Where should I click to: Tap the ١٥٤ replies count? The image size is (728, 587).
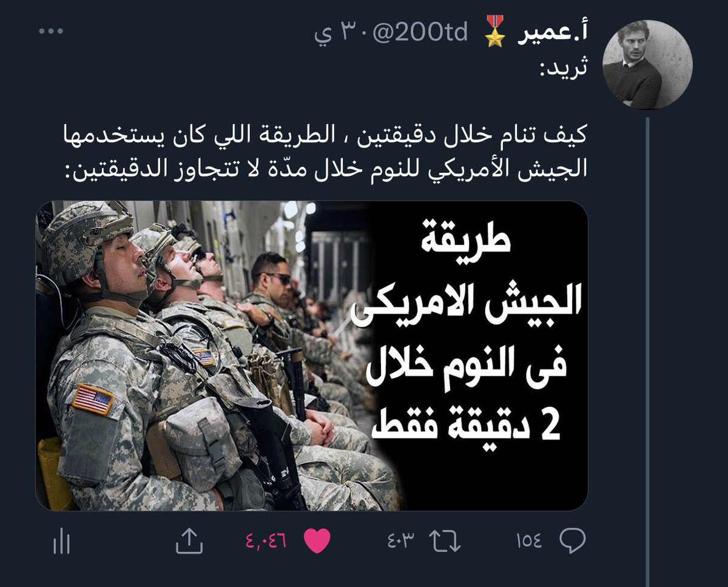529,540
